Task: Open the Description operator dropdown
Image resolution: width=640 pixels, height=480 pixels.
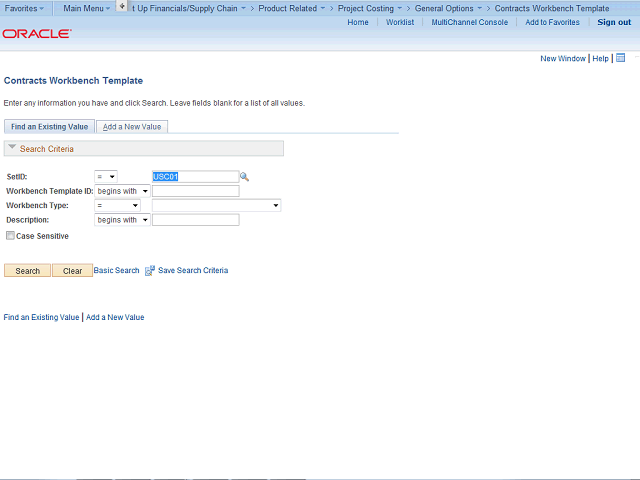Action: 122,220
